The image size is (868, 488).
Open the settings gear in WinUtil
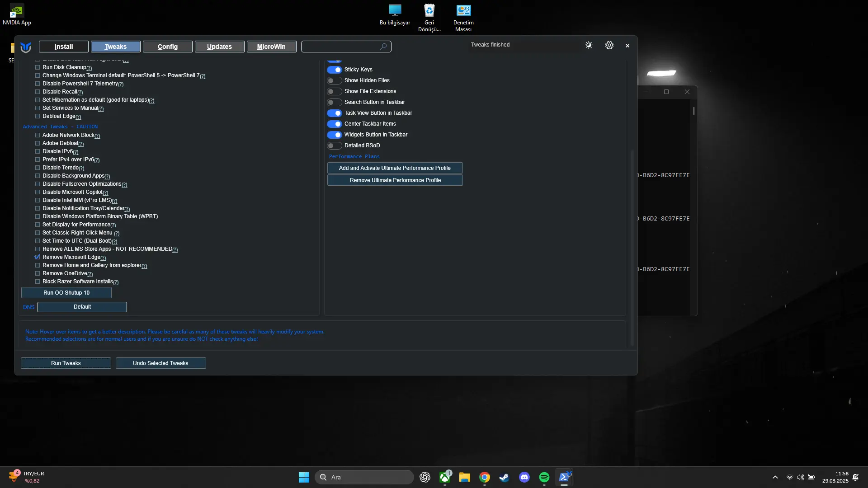coord(609,45)
